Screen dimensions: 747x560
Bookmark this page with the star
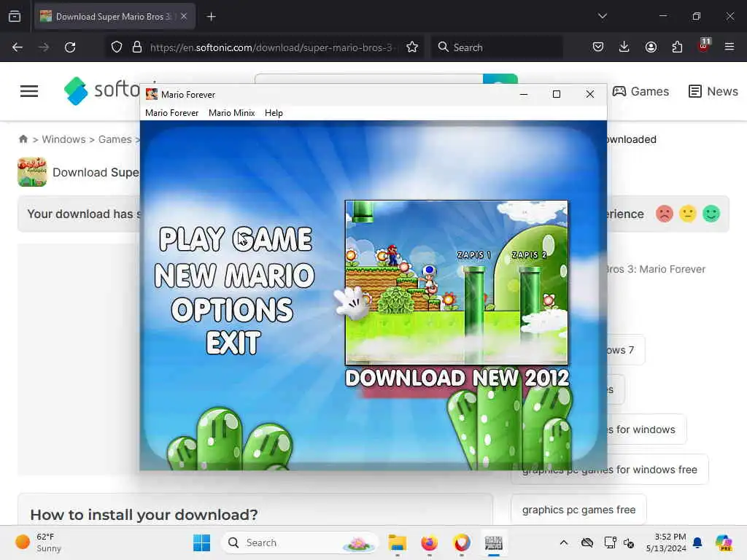click(412, 47)
